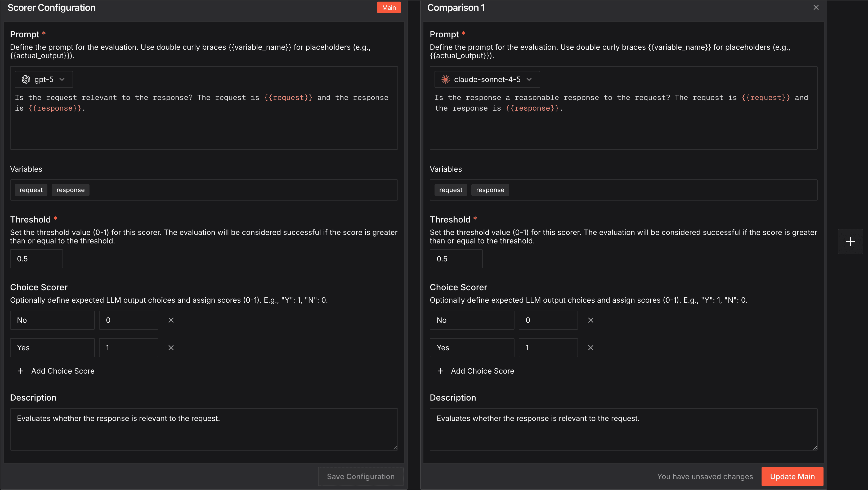The image size is (868, 490).
Task: Click Add Choice Score in main scorer
Action: click(56, 371)
